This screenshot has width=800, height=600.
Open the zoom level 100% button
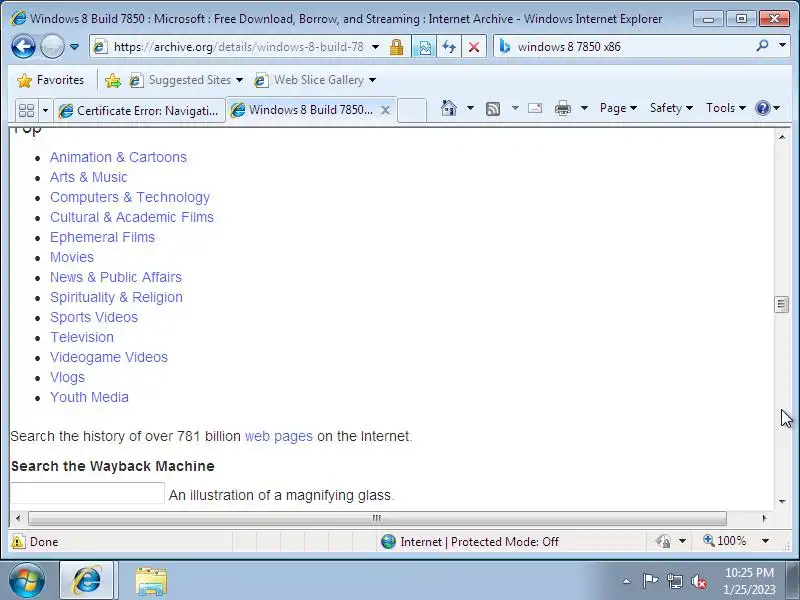coord(725,541)
